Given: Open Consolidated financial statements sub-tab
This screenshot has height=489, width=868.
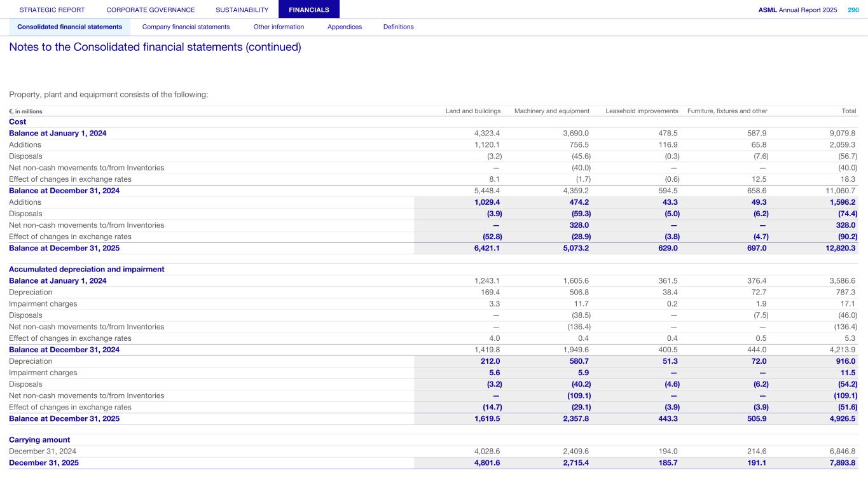Looking at the screenshot, I should [x=69, y=27].
